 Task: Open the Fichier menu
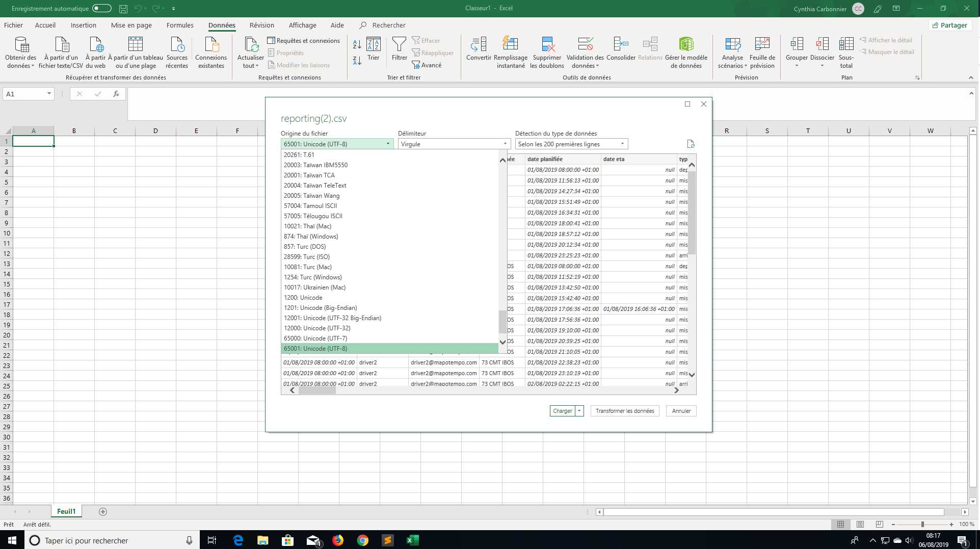click(x=13, y=25)
